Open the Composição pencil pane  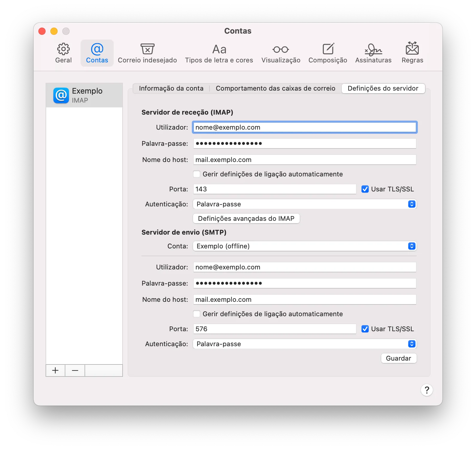328,53
